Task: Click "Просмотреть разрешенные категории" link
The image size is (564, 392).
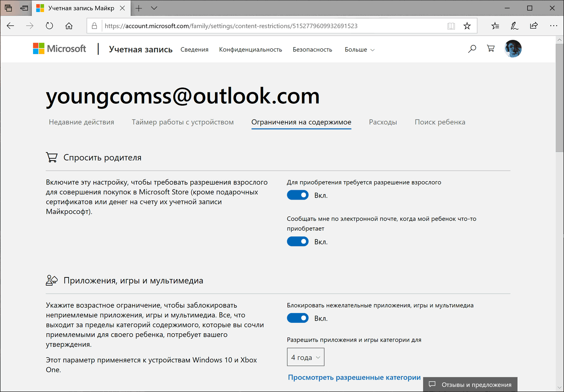Action: (354, 377)
